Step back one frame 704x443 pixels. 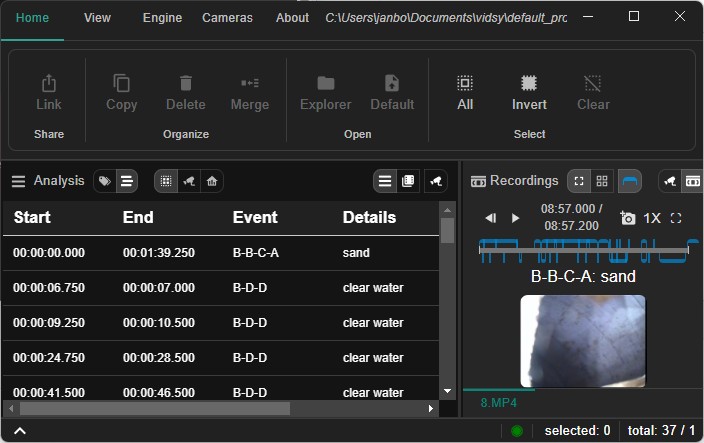pyautogui.click(x=491, y=218)
